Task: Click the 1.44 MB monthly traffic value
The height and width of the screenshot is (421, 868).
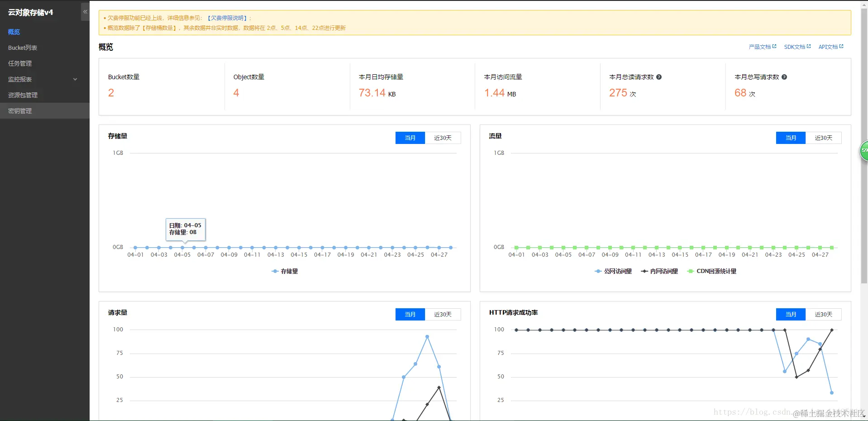Action: coord(500,93)
